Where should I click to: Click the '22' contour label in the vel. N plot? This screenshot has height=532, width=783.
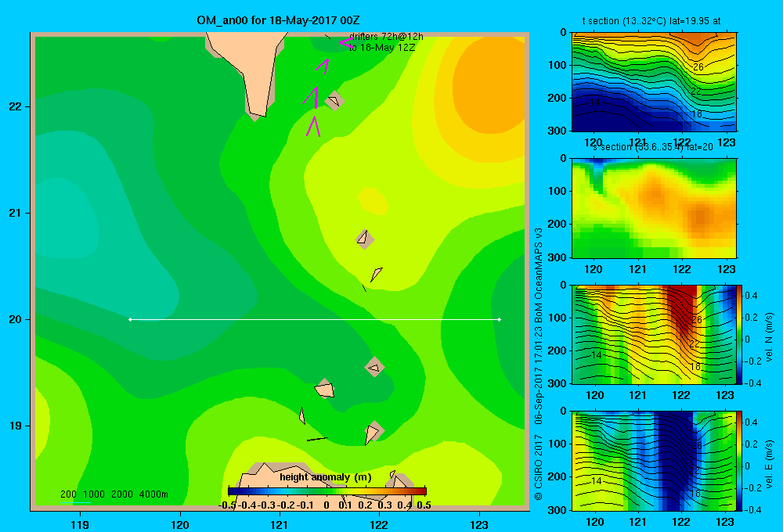click(695, 343)
